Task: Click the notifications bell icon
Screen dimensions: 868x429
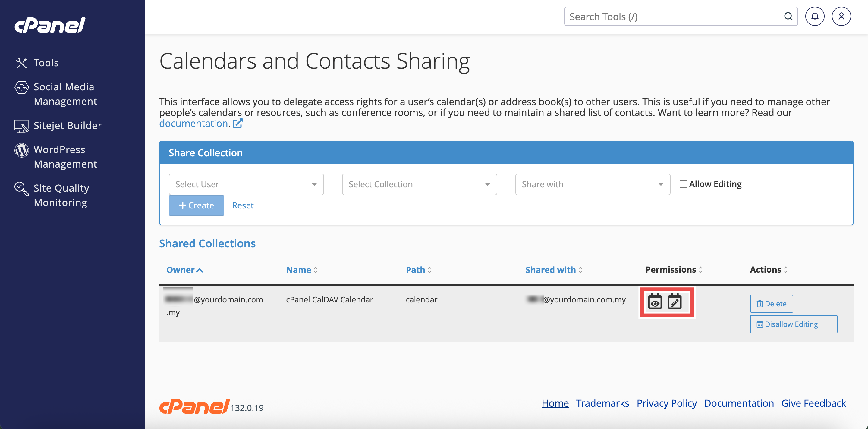Action: [814, 17]
